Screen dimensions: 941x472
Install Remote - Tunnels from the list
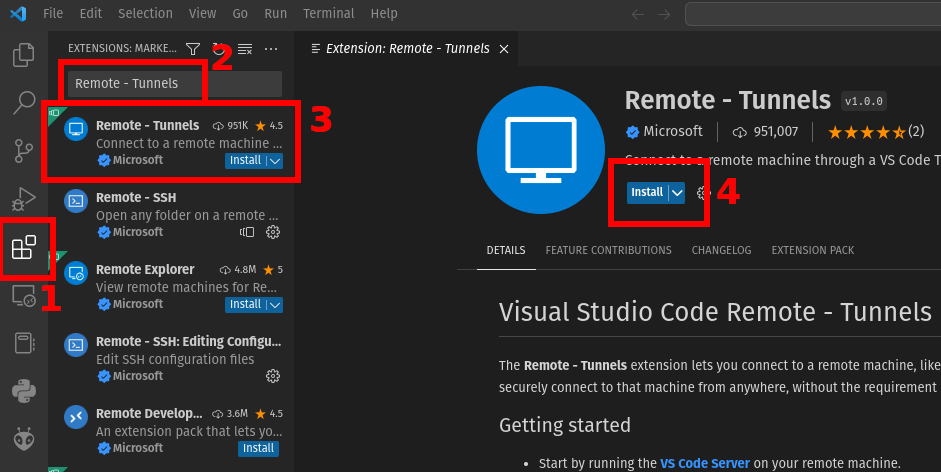click(x=245, y=160)
